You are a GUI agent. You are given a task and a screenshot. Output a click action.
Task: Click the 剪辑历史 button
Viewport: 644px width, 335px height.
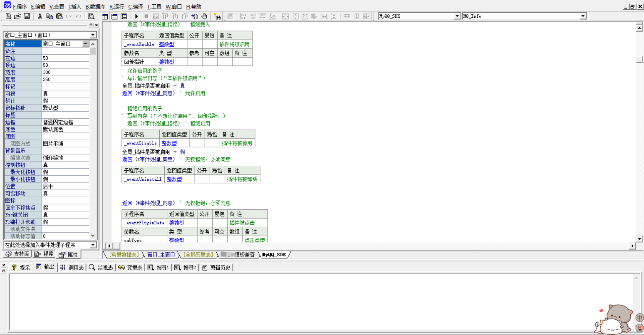[216, 268]
